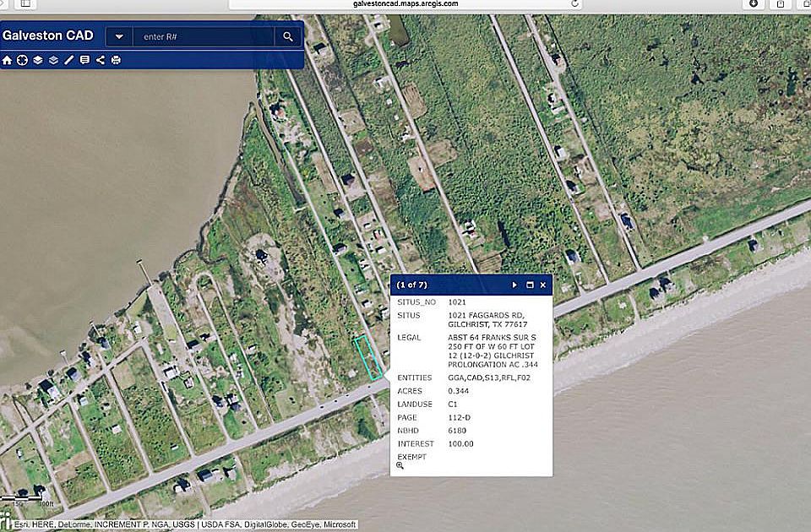Maximize the parcel info popup
The width and height of the screenshot is (811, 532).
530,285
